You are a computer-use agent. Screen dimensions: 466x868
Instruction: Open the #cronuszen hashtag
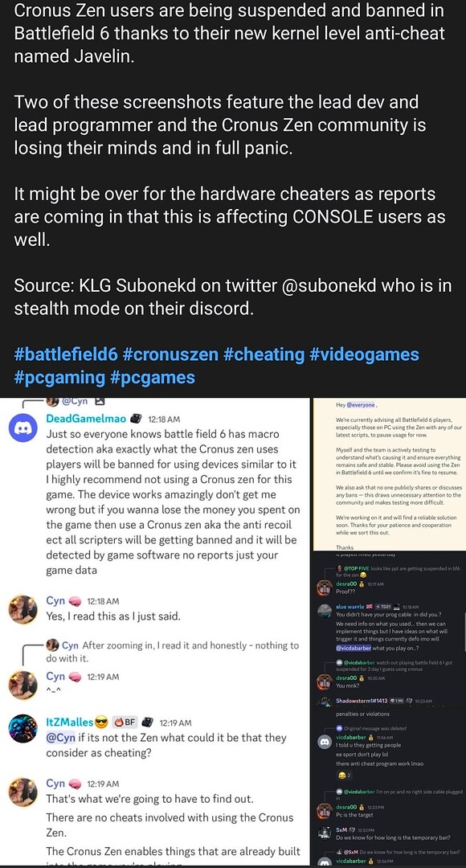[171, 353]
